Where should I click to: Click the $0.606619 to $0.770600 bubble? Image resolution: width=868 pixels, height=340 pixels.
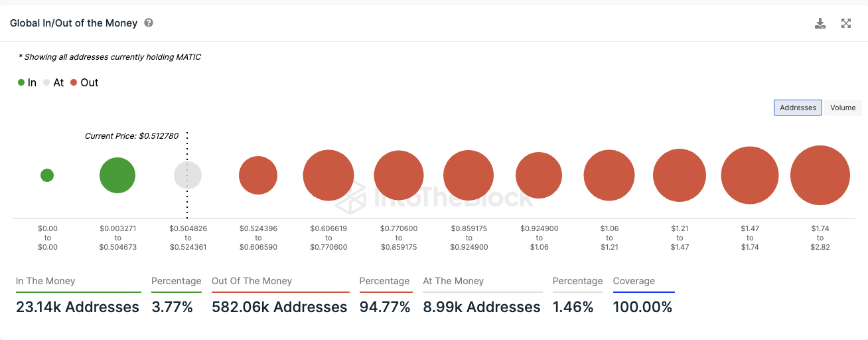(x=328, y=175)
